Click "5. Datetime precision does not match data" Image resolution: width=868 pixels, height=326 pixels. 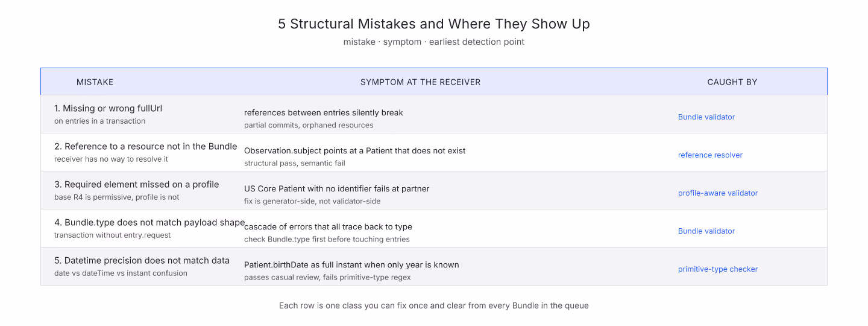pos(142,261)
